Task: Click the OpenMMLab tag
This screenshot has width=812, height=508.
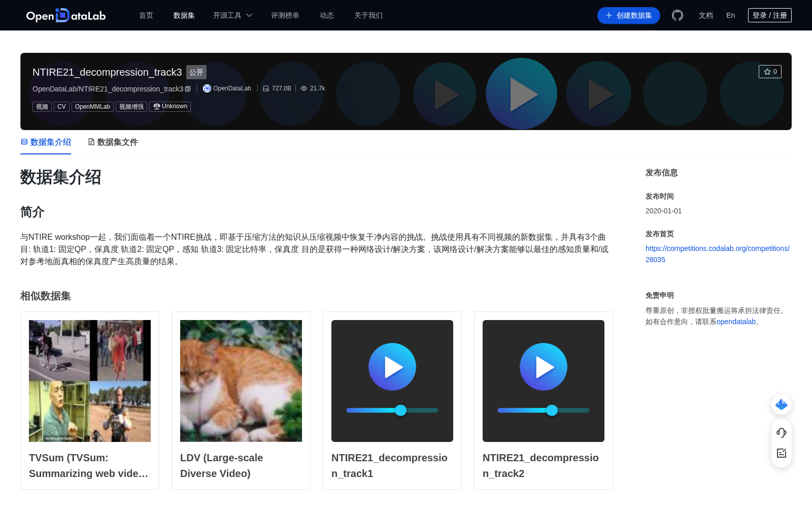Action: [92, 107]
